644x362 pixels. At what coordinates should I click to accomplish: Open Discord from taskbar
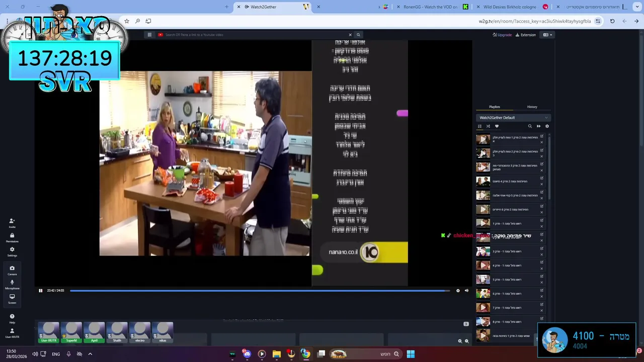tap(247, 354)
